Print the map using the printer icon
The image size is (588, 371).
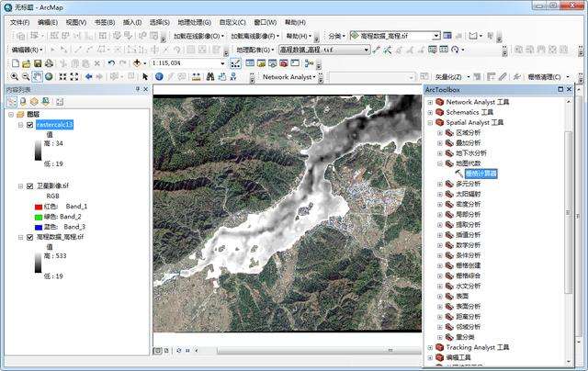pyautogui.click(x=49, y=63)
